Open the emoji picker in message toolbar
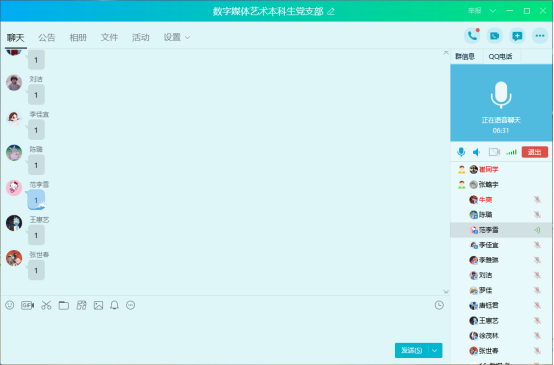Image resolution: width=554 pixels, height=365 pixels. tap(10, 305)
